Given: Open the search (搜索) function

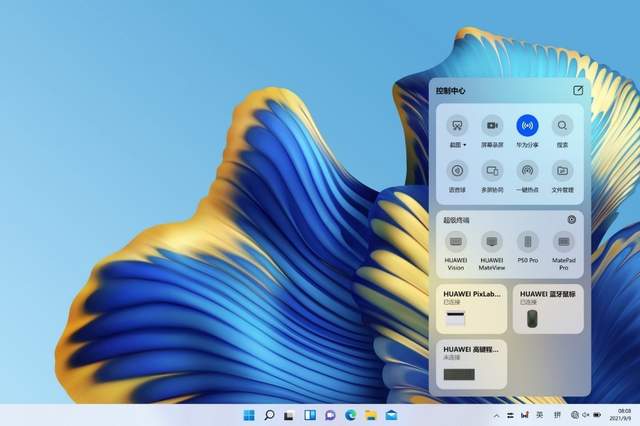Looking at the screenshot, I should point(562,126).
